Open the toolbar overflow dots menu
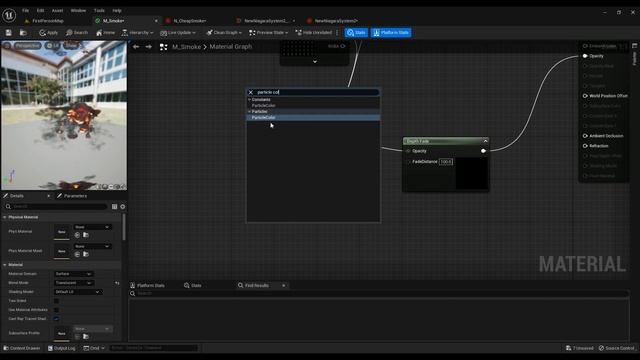Screen dimensions: 640x360 (337, 33)
